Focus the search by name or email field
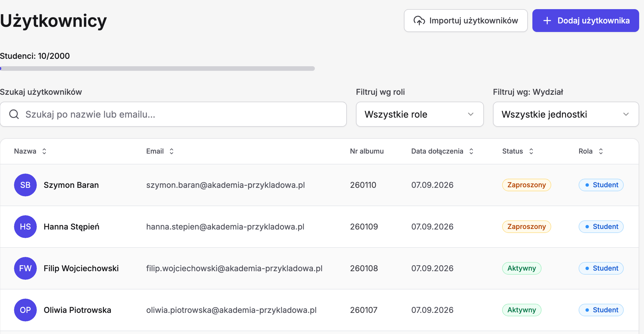644x334 pixels. 173,114
